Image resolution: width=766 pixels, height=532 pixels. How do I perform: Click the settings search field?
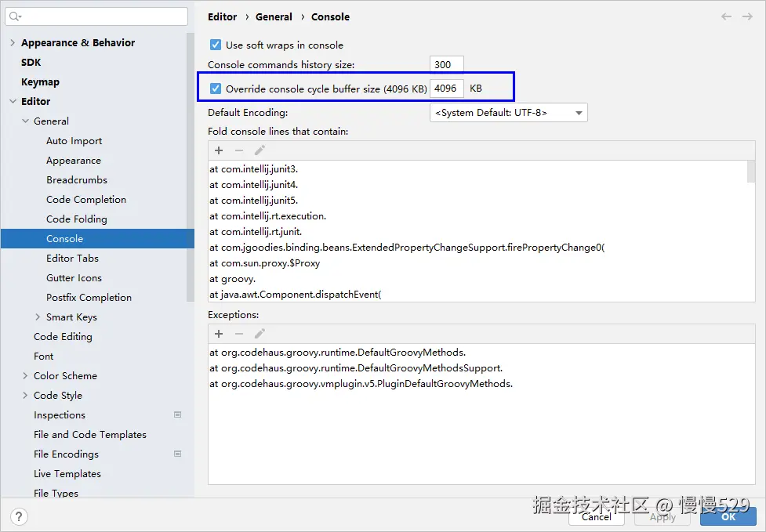96,16
